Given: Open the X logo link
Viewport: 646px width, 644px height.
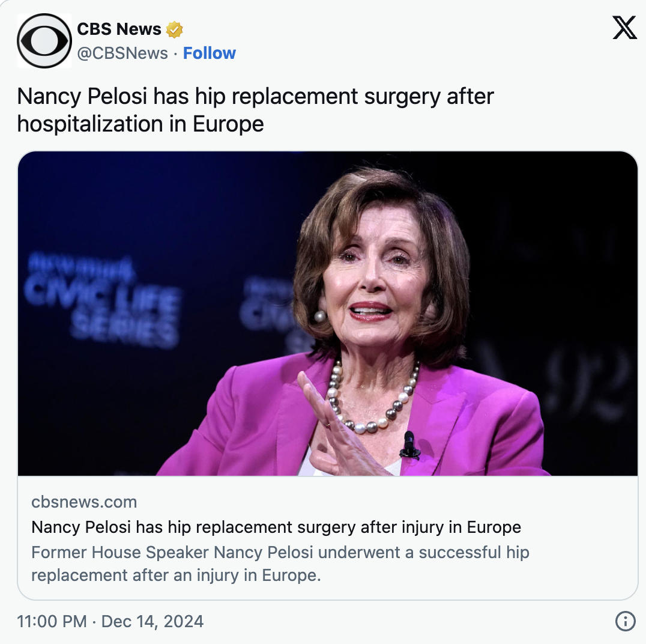Looking at the screenshot, I should coord(624,28).
